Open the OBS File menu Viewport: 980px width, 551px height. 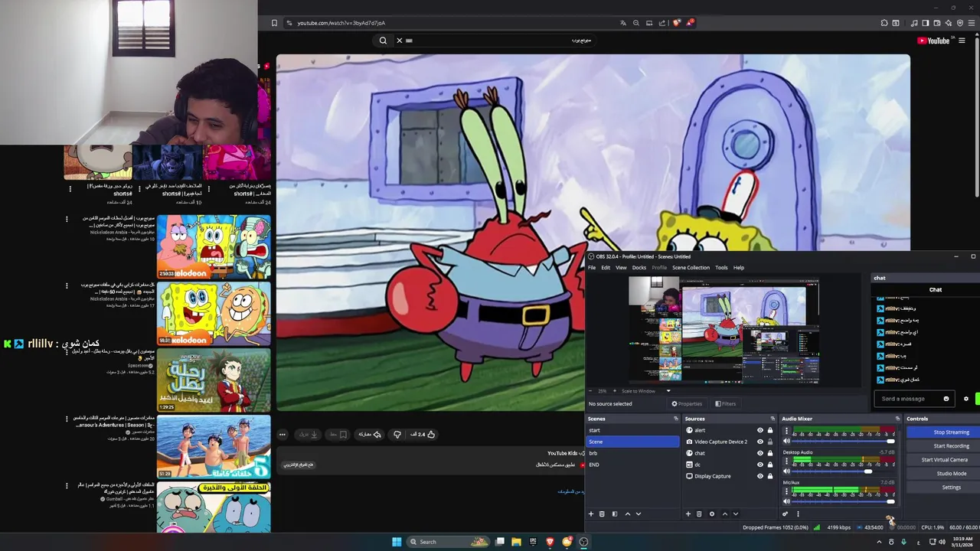click(x=592, y=268)
